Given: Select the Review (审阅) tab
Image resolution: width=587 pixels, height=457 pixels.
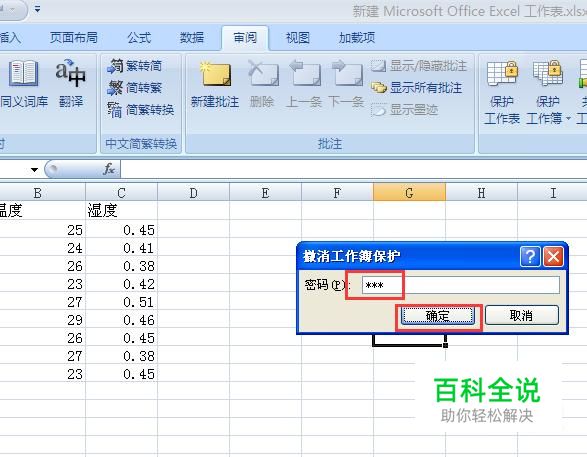Looking at the screenshot, I should [245, 37].
